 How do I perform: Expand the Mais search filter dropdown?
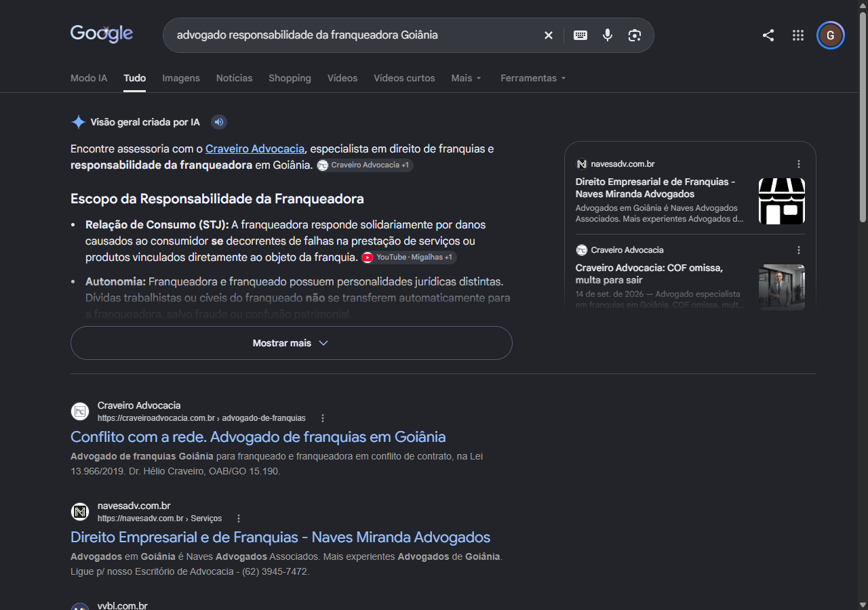[x=467, y=78]
